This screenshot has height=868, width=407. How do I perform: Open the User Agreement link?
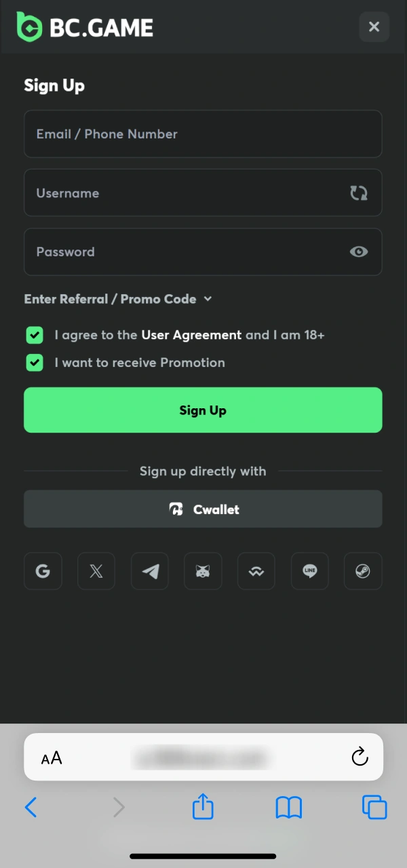191,335
